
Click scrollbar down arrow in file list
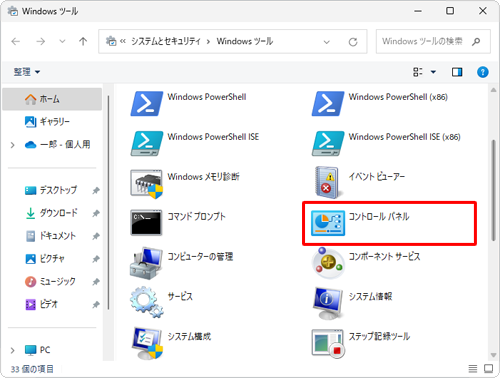click(x=493, y=355)
